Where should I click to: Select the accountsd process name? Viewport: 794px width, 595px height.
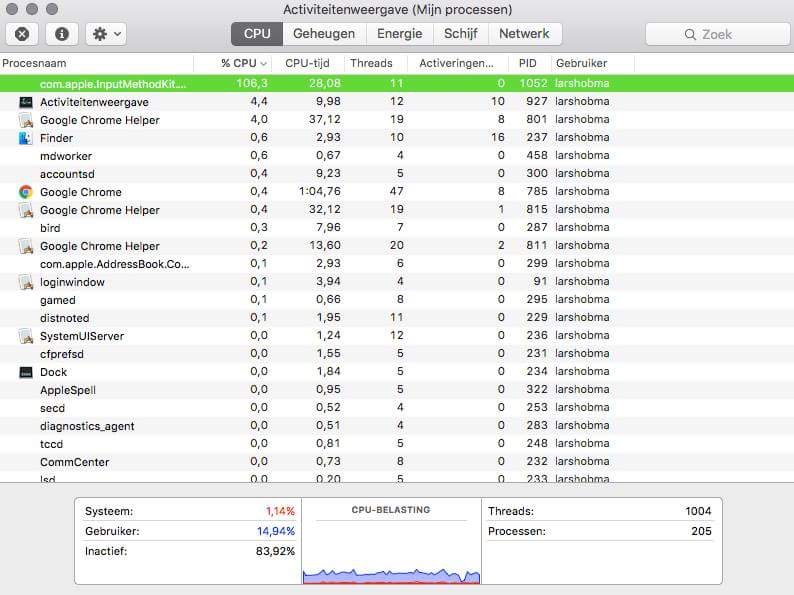click(67, 174)
